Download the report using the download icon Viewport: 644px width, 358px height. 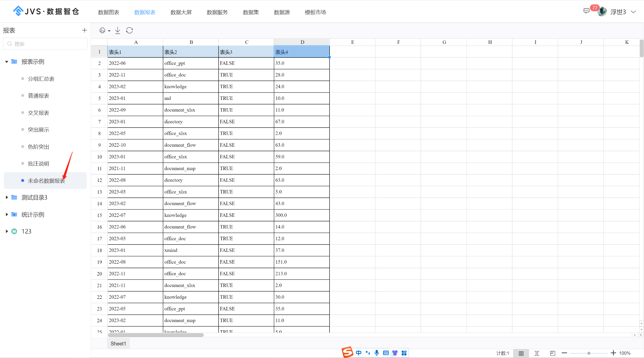point(117,30)
